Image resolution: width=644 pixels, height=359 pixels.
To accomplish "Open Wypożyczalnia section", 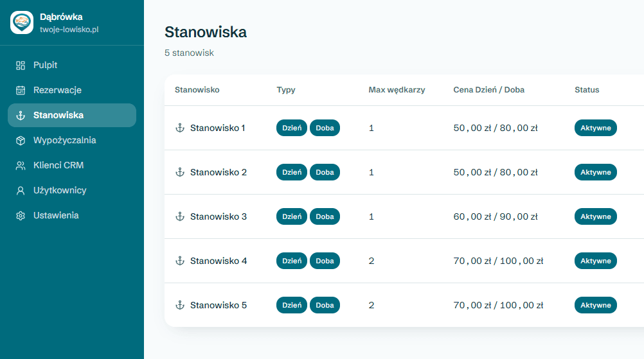I will 72,140.
